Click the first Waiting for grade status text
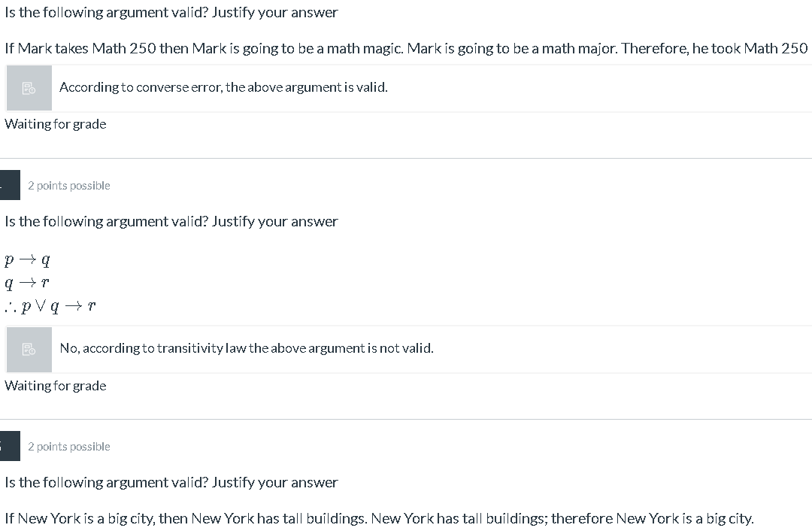The image size is (812, 531). pyautogui.click(x=55, y=123)
